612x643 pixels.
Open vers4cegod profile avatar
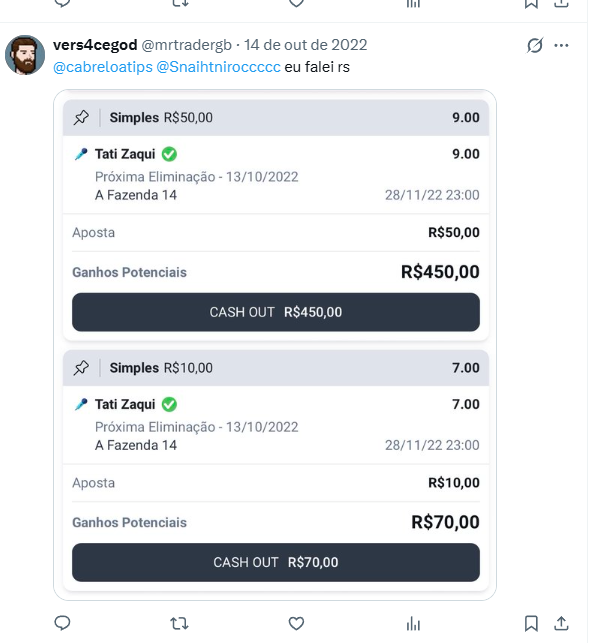tap(25, 55)
